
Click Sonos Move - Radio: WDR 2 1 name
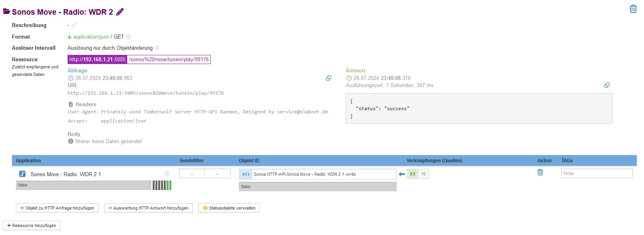pyautogui.click(x=66, y=174)
